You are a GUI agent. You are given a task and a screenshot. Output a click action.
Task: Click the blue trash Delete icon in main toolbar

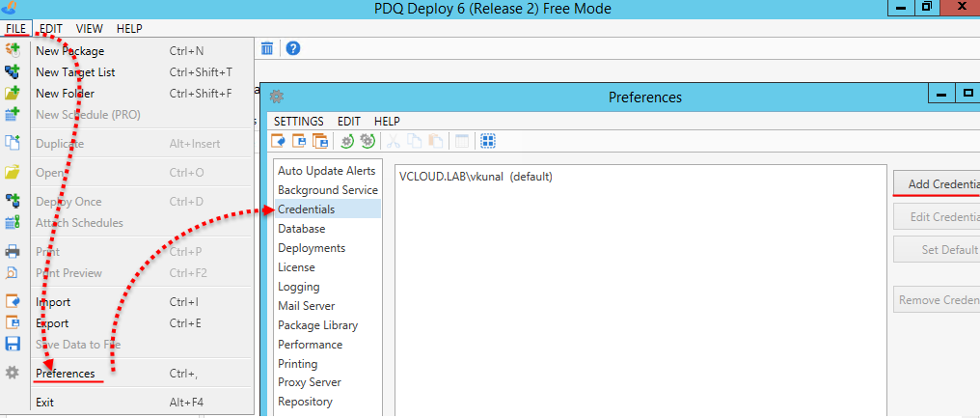pyautogui.click(x=267, y=48)
